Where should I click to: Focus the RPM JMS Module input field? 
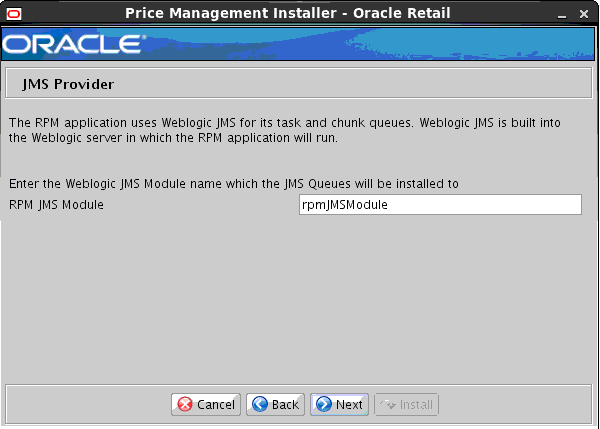click(x=440, y=204)
